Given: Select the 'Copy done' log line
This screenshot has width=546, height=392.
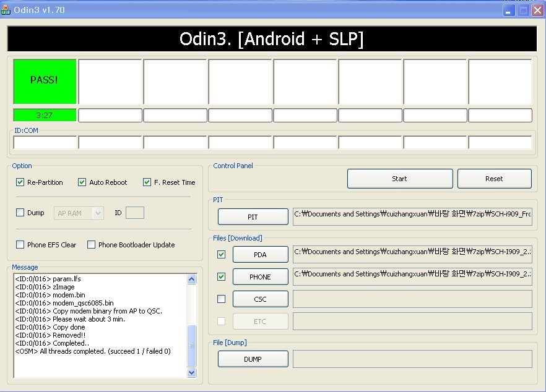Looking at the screenshot, I should [50, 327].
